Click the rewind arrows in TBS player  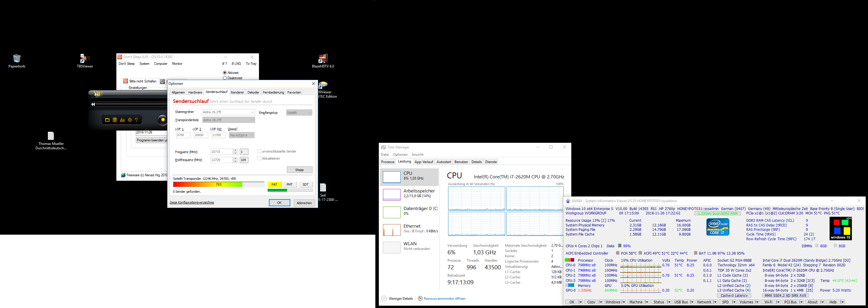[93, 104]
